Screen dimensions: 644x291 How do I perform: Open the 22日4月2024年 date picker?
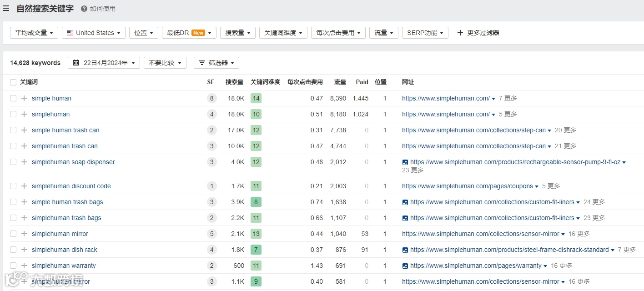click(x=104, y=63)
